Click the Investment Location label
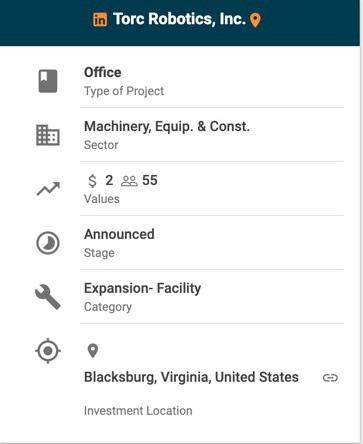This screenshot has width=363, height=444. tap(138, 411)
